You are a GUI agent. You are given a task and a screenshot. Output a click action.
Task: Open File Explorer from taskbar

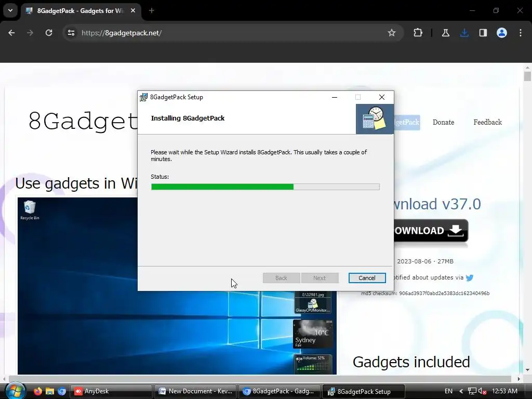click(50, 391)
